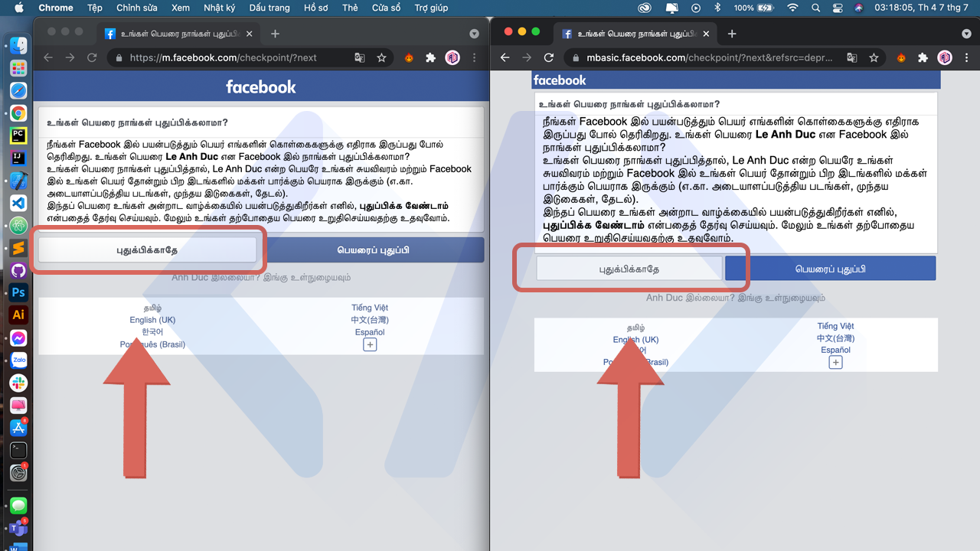This screenshot has width=980, height=551.
Task: Go back in the left Chrome window
Action: [x=47, y=57]
